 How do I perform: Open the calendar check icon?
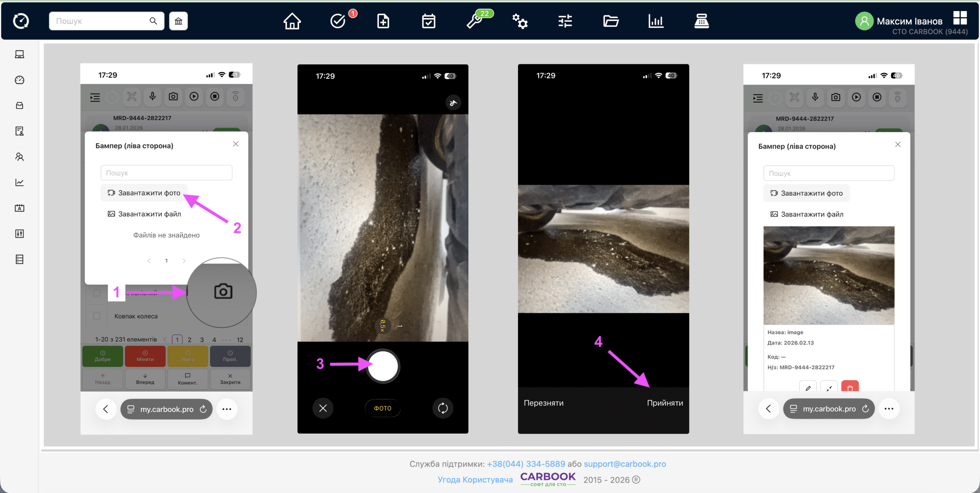[428, 21]
